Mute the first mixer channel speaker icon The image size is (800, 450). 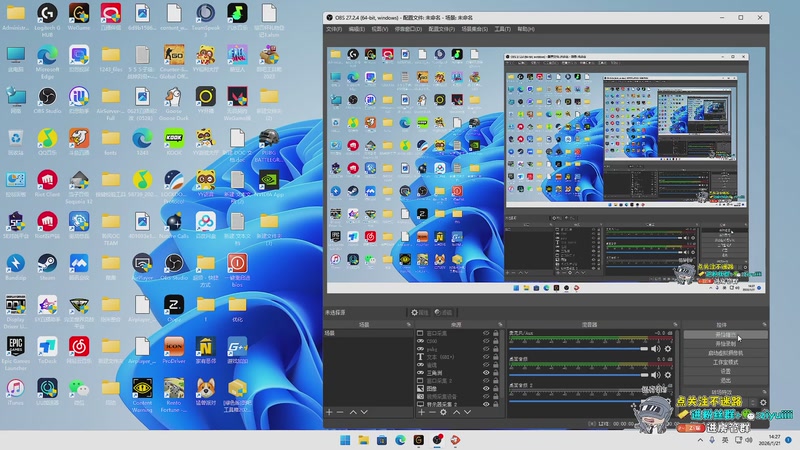tap(657, 349)
